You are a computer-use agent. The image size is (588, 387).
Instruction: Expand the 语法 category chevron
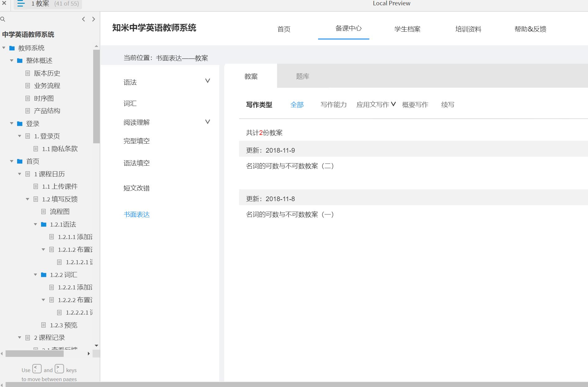pyautogui.click(x=208, y=81)
